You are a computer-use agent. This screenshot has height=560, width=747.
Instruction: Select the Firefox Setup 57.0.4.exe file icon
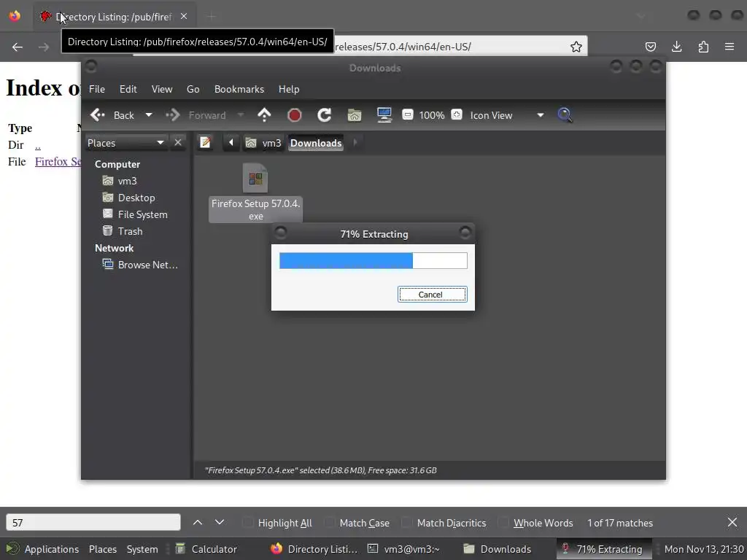(255, 192)
